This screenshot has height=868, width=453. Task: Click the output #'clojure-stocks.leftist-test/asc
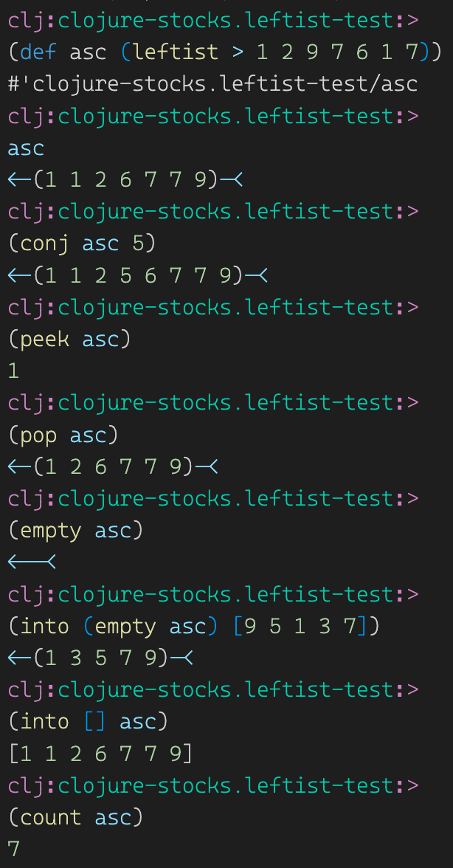pos(213,84)
